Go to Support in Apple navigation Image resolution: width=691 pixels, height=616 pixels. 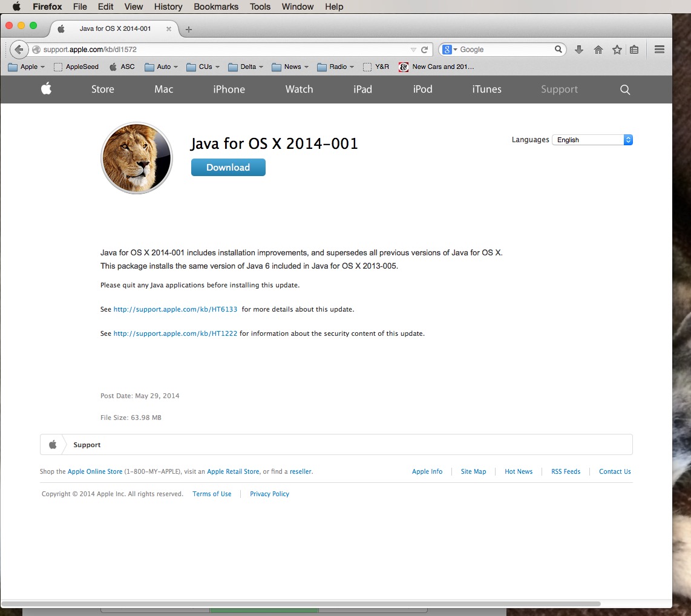click(559, 89)
